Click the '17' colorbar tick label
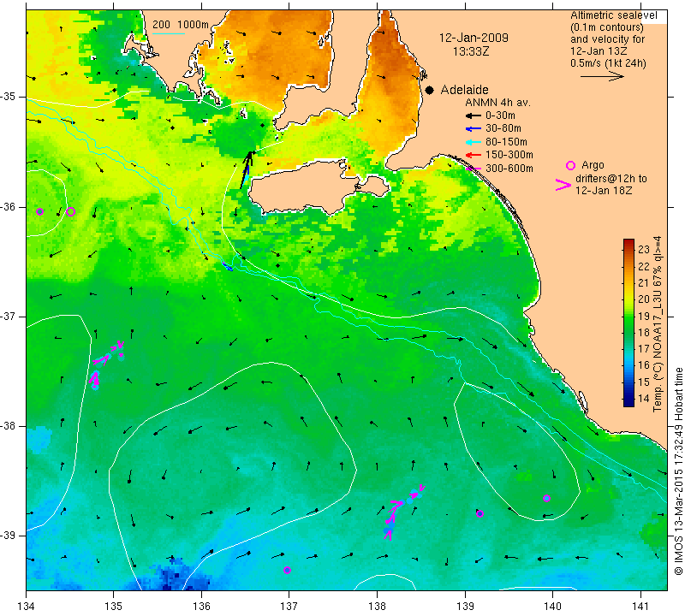The height and width of the screenshot is (616, 685). pos(644,349)
